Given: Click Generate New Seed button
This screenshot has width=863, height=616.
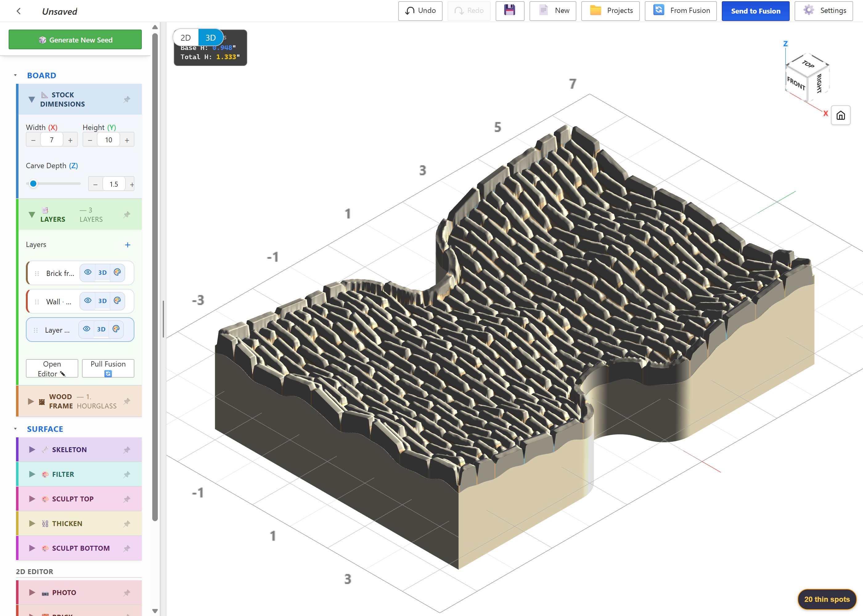Looking at the screenshot, I should [x=75, y=40].
